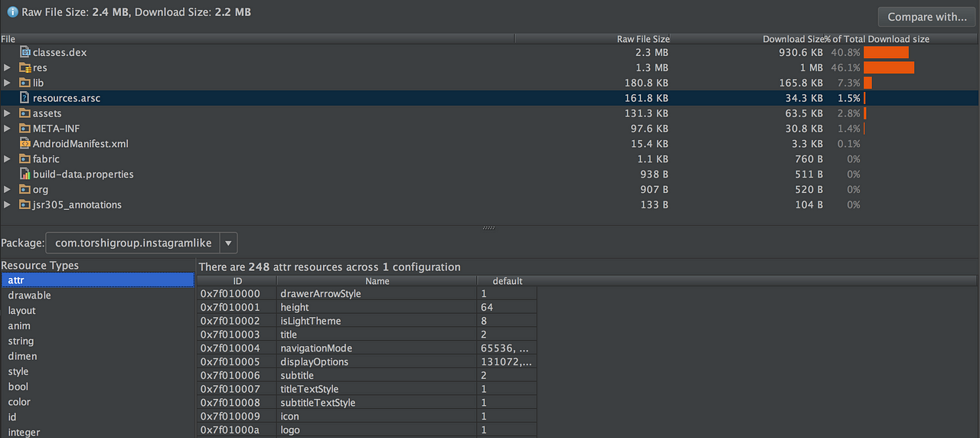The width and height of the screenshot is (980, 438).
Task: Click the default value 65536, ...
Action: pos(504,348)
